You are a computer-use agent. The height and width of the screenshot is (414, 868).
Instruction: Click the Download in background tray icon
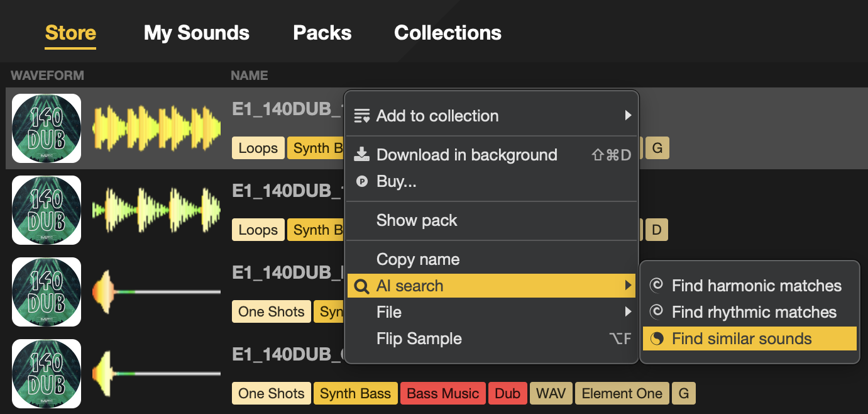point(362,154)
